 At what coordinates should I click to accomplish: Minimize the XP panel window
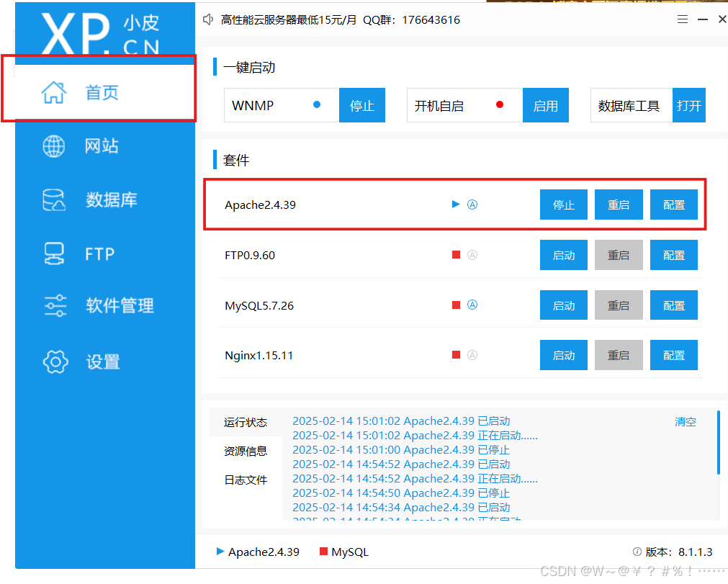(703, 19)
